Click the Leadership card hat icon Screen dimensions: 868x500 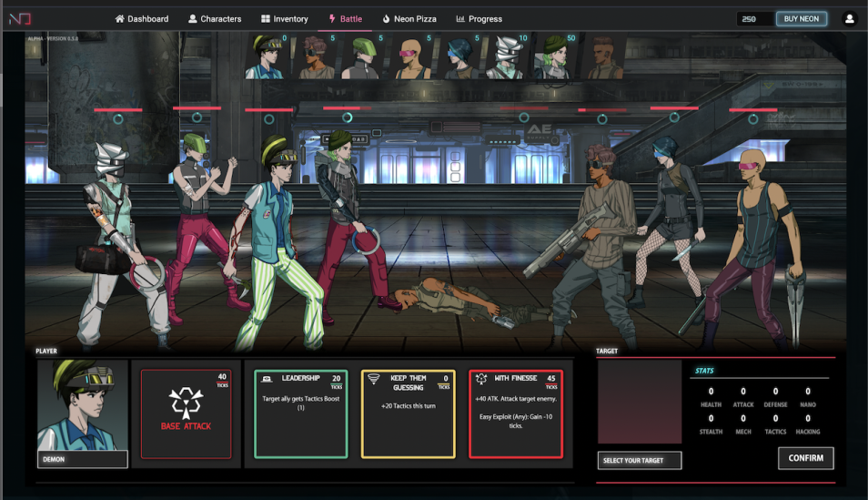(267, 379)
